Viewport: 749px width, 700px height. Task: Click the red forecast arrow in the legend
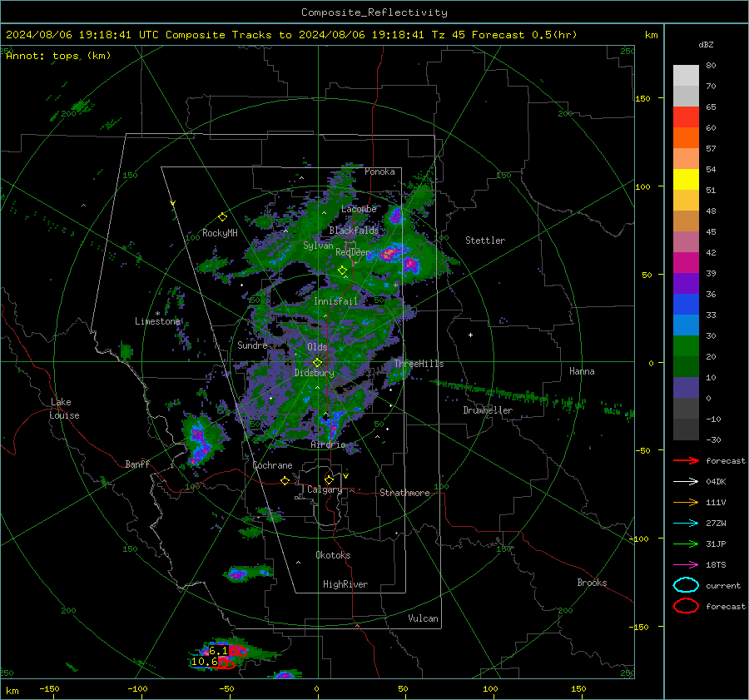(x=686, y=460)
